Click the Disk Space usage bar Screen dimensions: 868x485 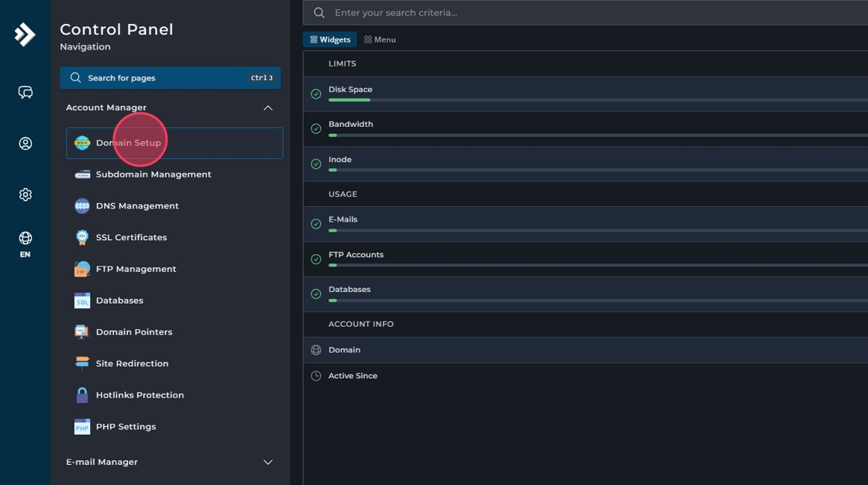(598, 100)
